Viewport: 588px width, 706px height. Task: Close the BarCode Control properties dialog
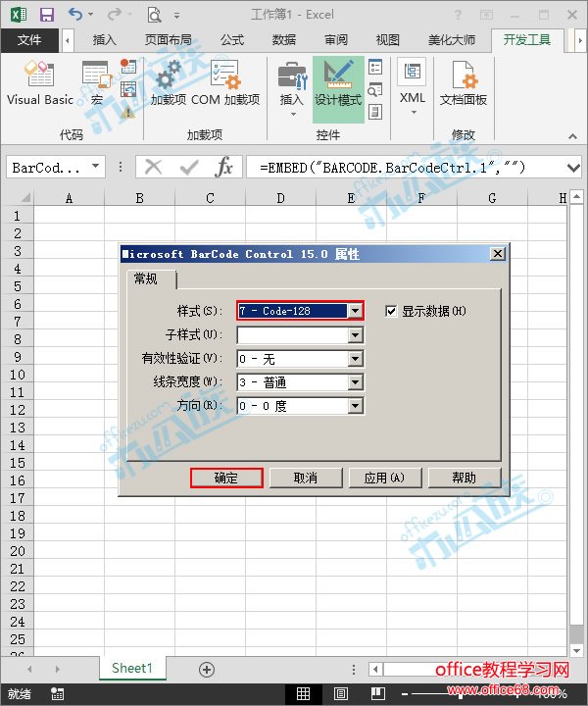click(x=498, y=254)
